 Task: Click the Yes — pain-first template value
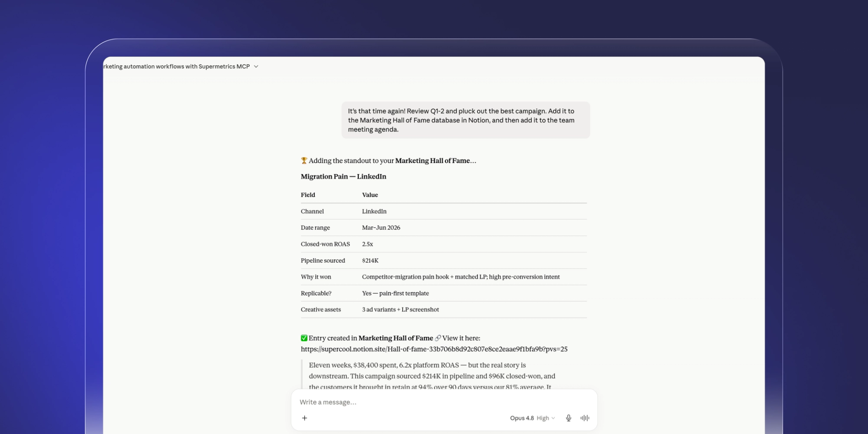(x=396, y=293)
